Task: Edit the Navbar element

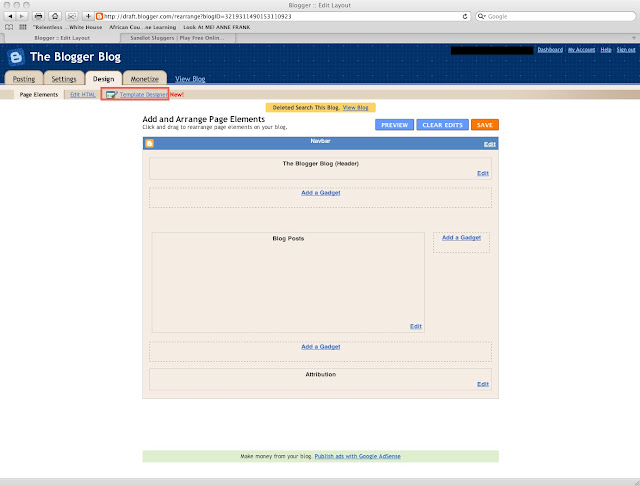Action: point(489,144)
